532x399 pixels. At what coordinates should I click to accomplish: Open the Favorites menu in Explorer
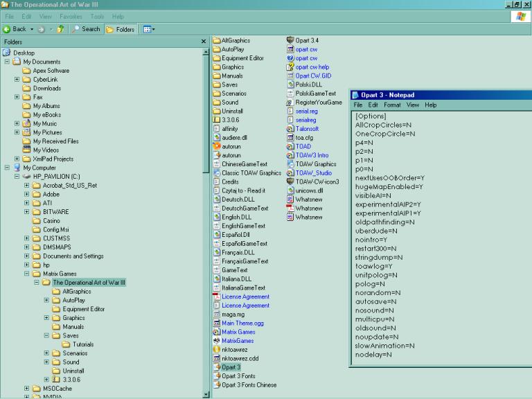tap(71, 17)
